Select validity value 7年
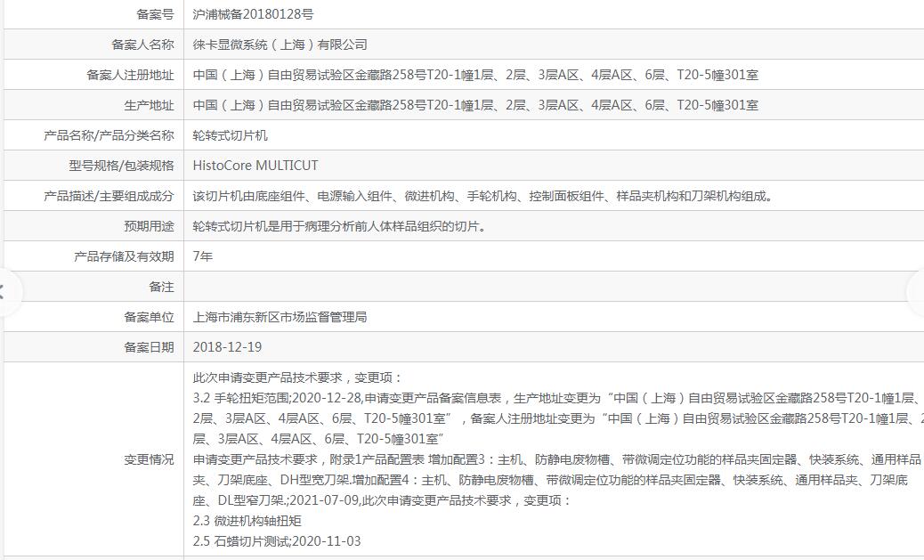 pos(203,256)
